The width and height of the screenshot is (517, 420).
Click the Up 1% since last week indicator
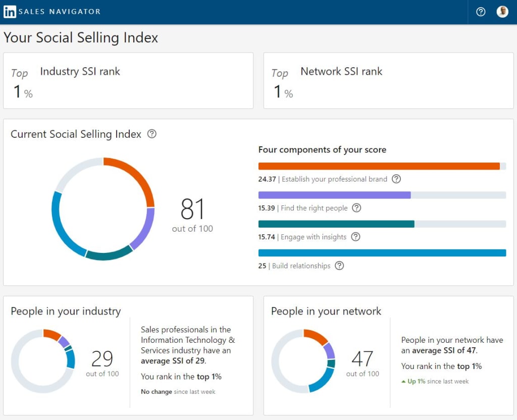435,382
